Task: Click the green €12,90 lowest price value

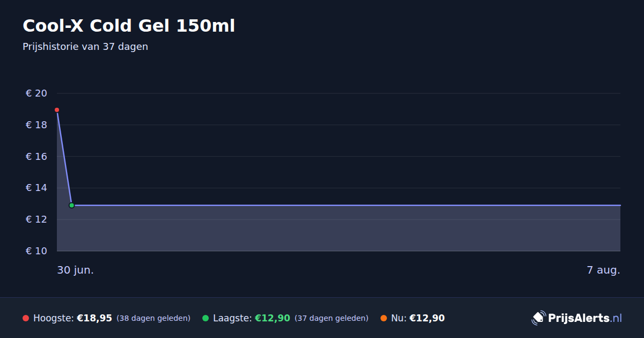Action: pos(273,318)
